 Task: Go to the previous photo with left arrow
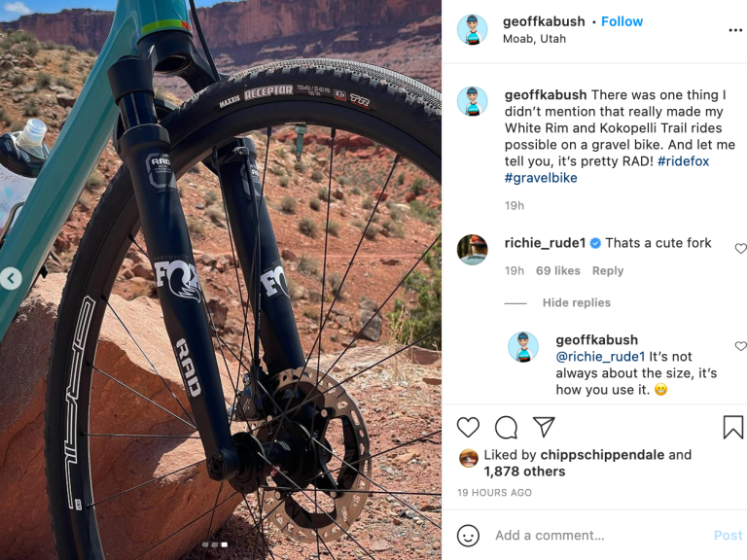point(11,278)
